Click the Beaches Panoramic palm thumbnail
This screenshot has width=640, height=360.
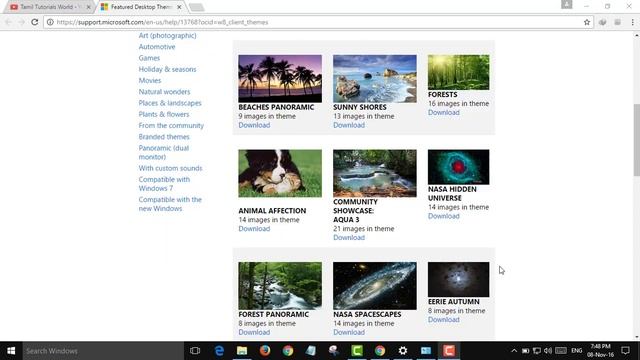pos(280,78)
